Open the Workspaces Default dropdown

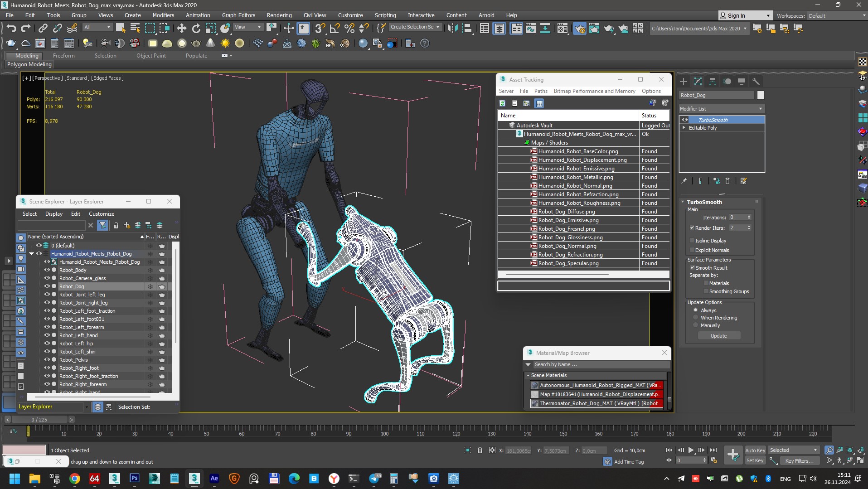[x=837, y=15]
